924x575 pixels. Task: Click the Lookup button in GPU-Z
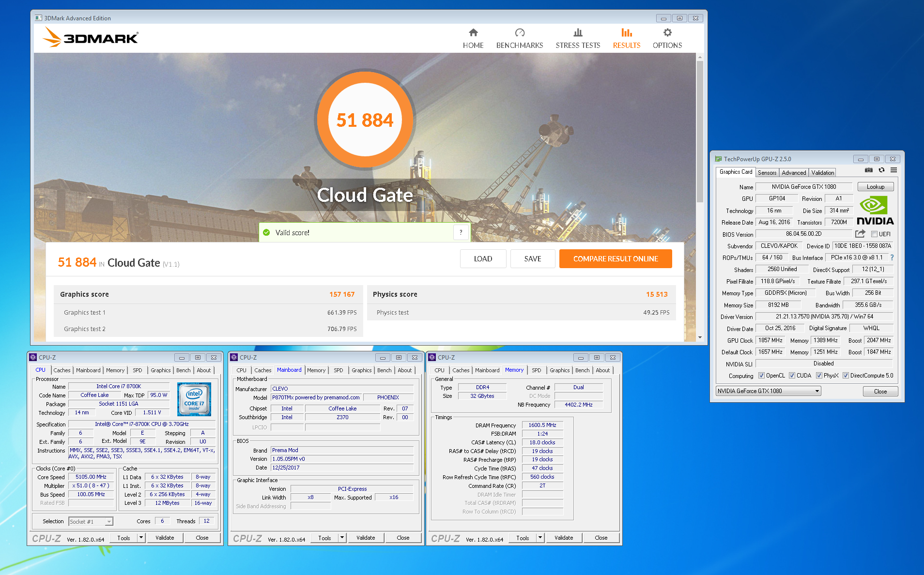tap(876, 187)
